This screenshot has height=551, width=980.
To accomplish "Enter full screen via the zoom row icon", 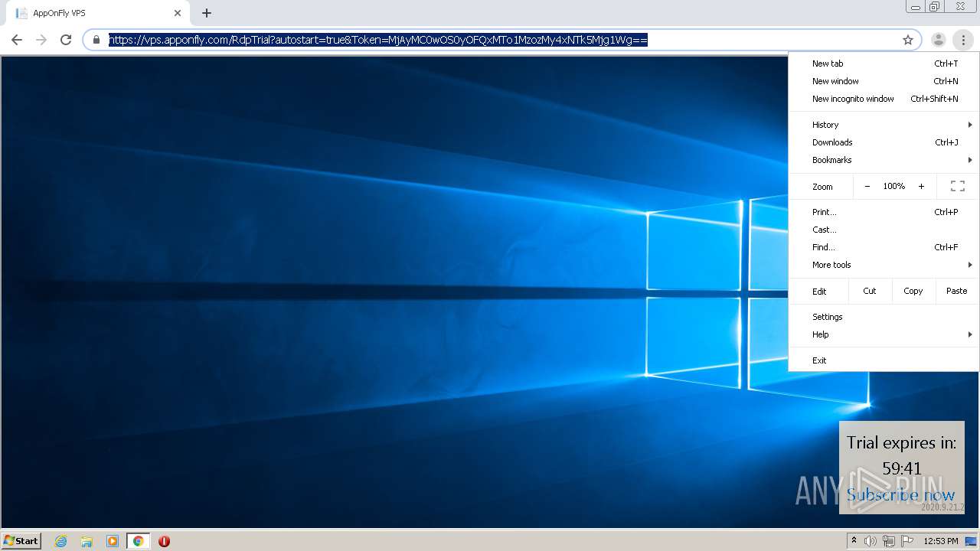I will (957, 186).
